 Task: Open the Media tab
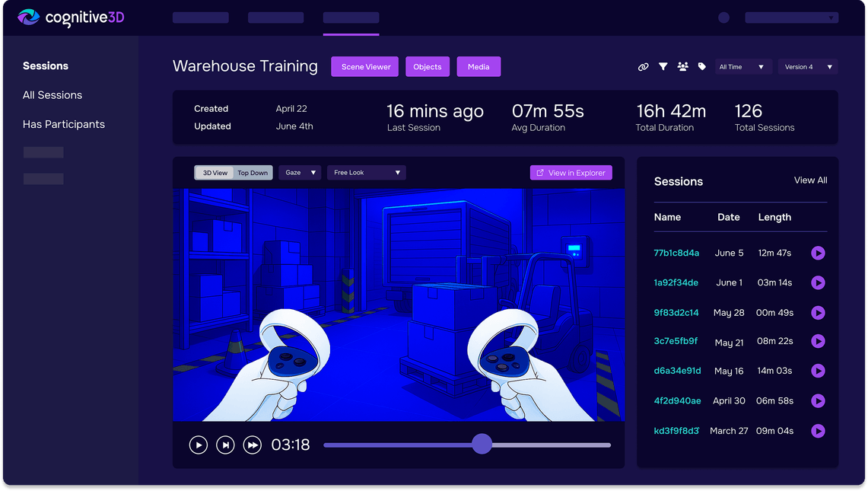479,67
